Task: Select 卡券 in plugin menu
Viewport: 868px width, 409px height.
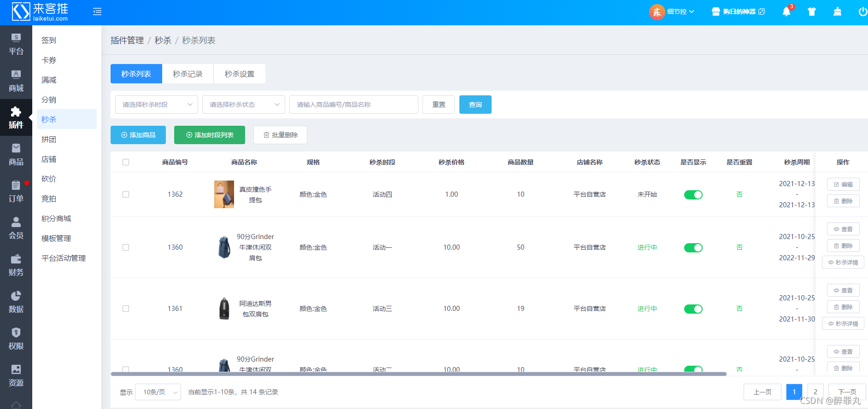Action: click(67, 60)
